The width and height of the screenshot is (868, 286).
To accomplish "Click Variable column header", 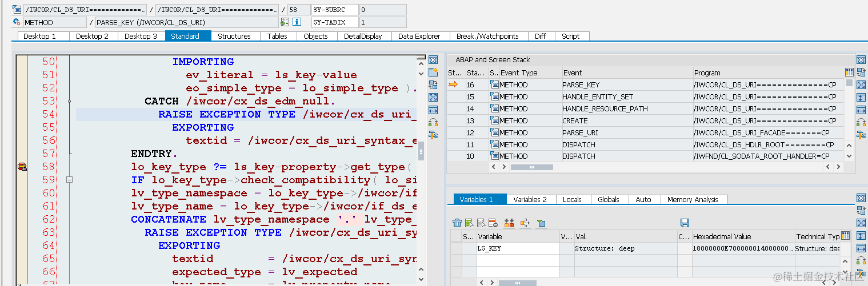I will click(518, 236).
